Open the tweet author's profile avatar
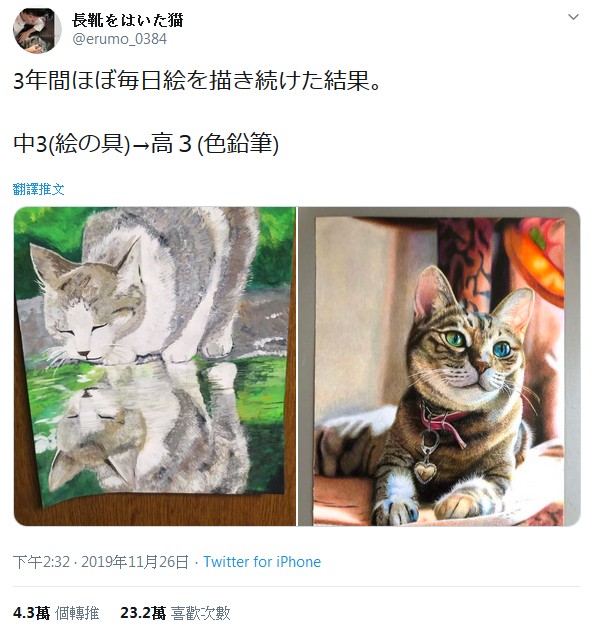Image resolution: width=596 pixels, height=630 pixels. (x=37, y=30)
